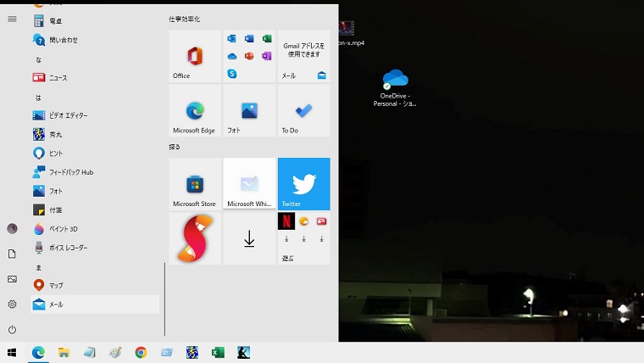The image size is (644, 363).
Task: Launch Excel from the Office folder tile
Action: pos(267,38)
